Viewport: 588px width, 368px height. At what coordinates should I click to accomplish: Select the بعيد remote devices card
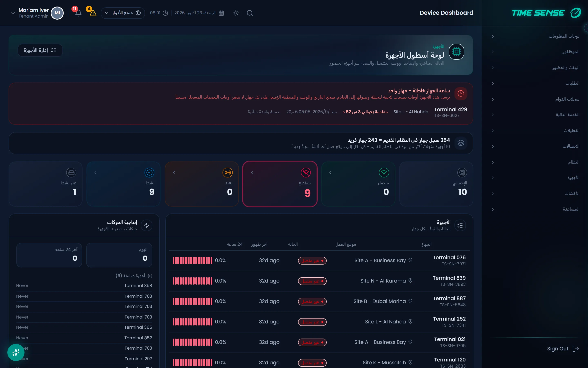click(x=202, y=184)
